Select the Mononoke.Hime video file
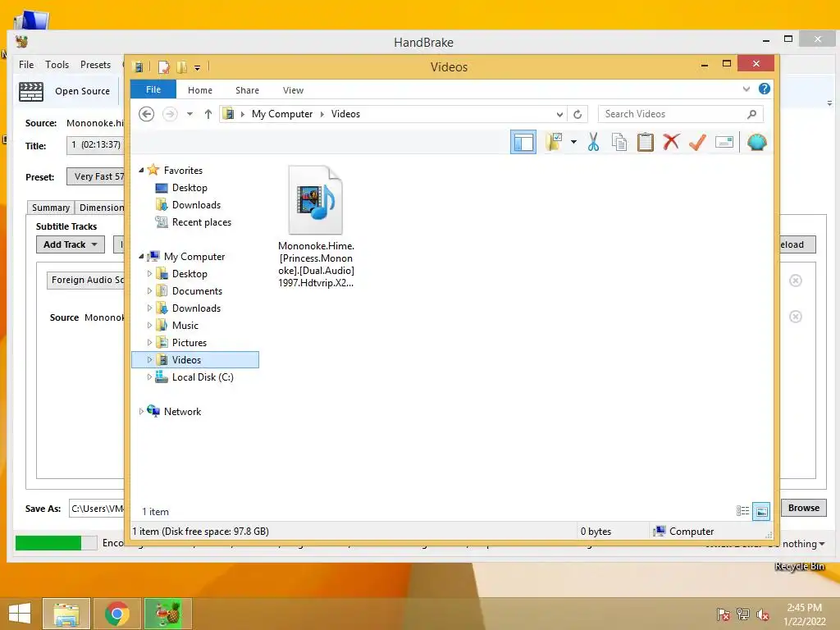This screenshot has width=840, height=630. [x=316, y=226]
